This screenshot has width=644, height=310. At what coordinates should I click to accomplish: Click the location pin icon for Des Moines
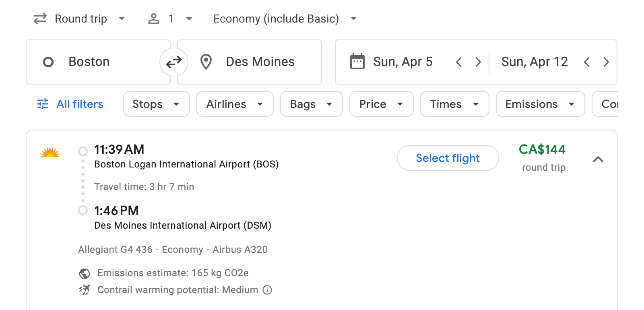click(206, 62)
